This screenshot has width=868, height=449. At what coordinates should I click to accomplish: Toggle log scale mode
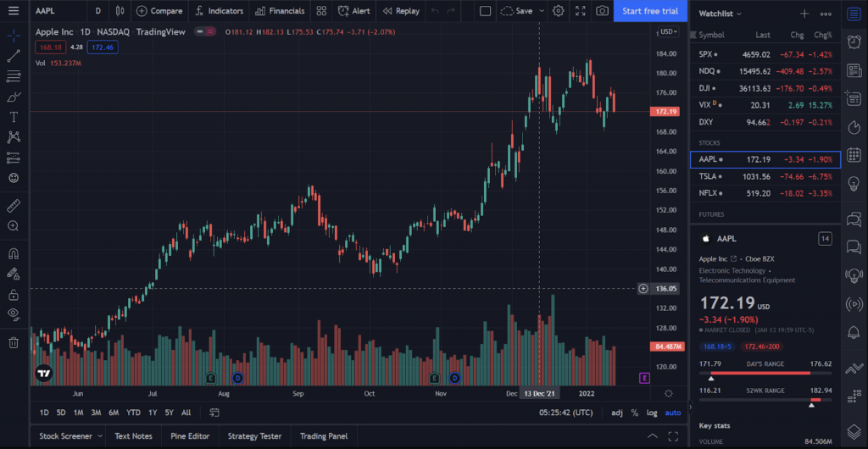652,413
